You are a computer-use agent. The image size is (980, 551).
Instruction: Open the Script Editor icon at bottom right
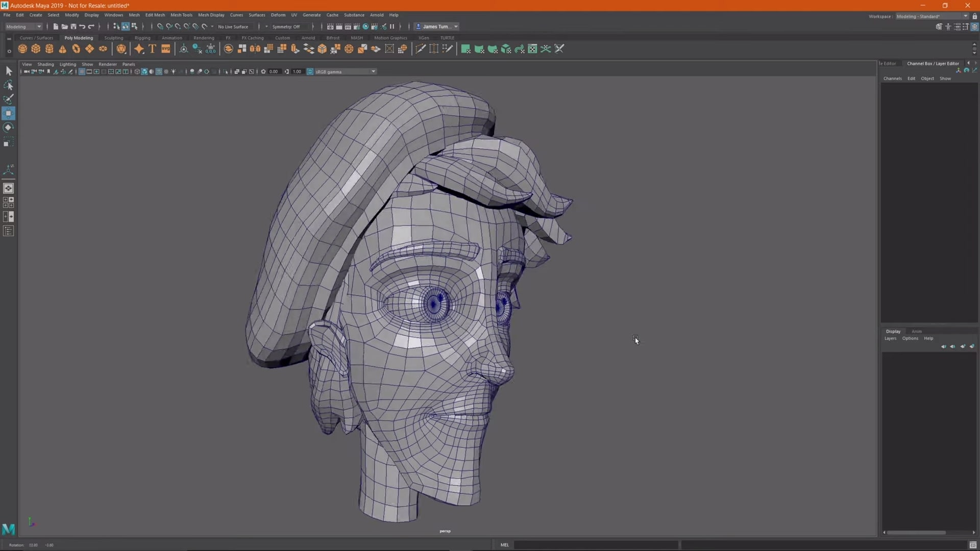[x=973, y=545]
